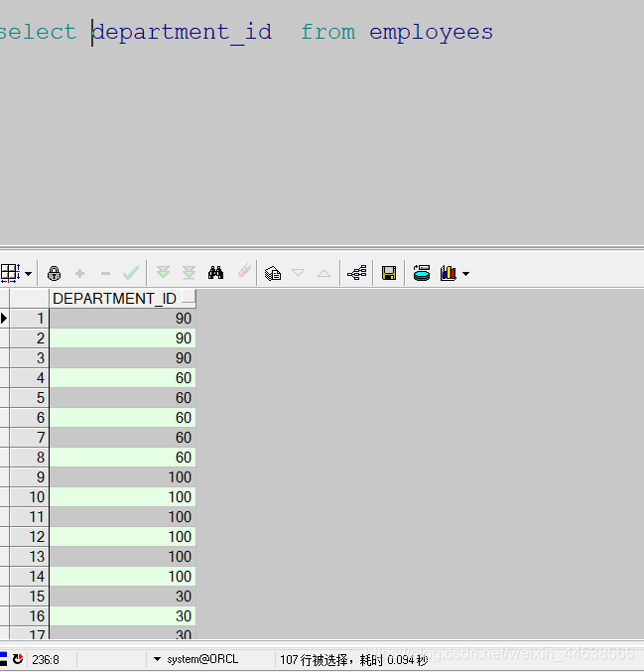Click 'department_id' in the SQL editor
Viewport: 644px width, 672px height.
pyautogui.click(x=182, y=33)
